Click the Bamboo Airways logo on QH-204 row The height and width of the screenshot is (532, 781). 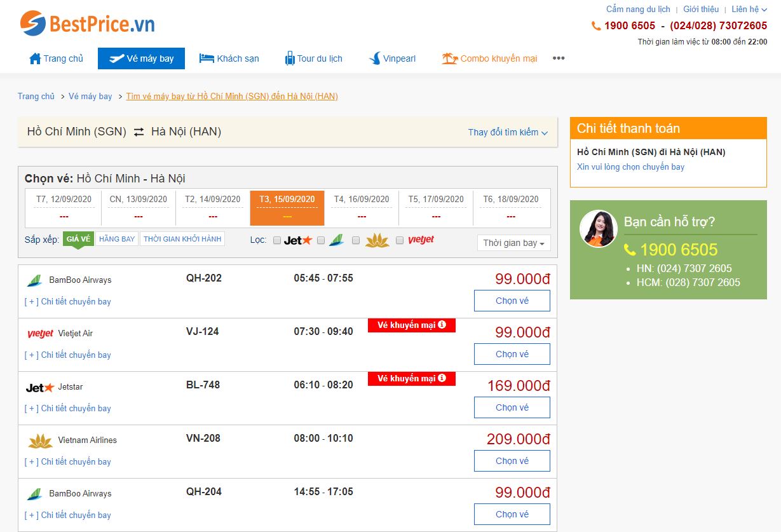[34, 494]
